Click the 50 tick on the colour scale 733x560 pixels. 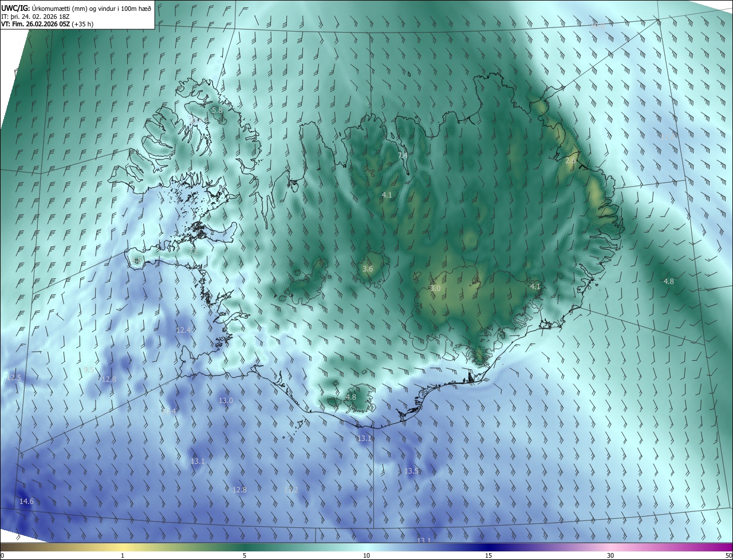(x=728, y=555)
